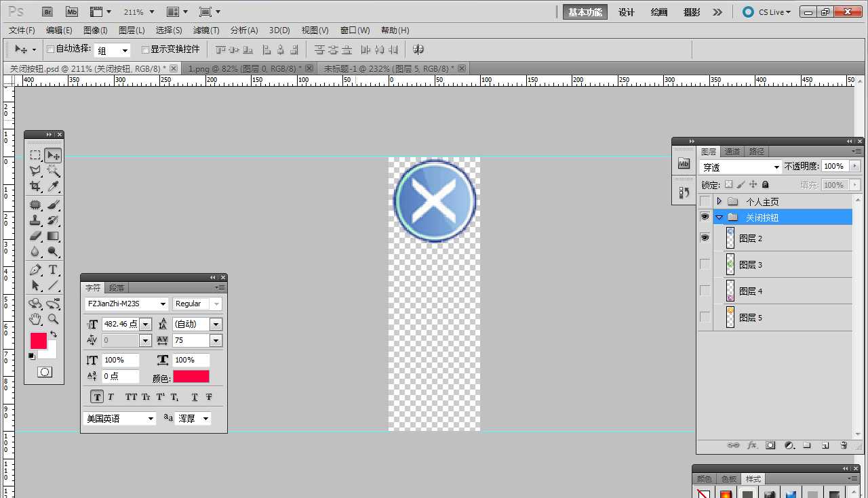The image size is (868, 498).
Task: Open the History panel icon in dock
Action: [684, 193]
